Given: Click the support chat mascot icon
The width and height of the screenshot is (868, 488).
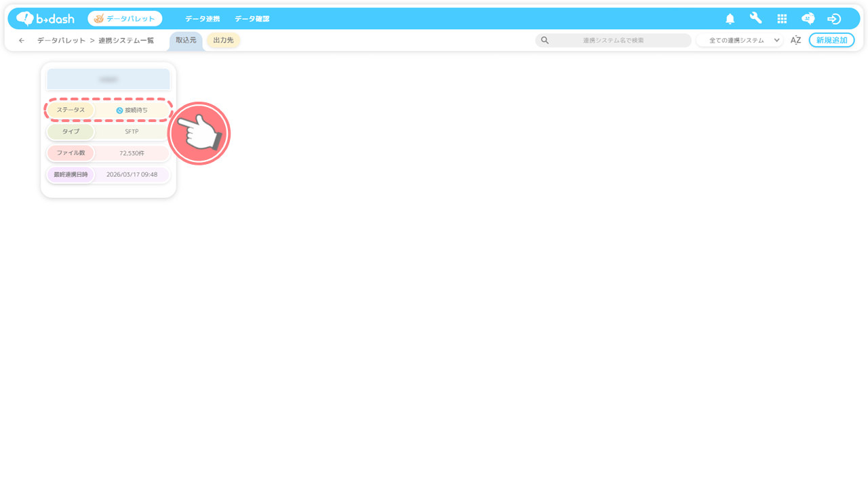Looking at the screenshot, I should point(808,19).
